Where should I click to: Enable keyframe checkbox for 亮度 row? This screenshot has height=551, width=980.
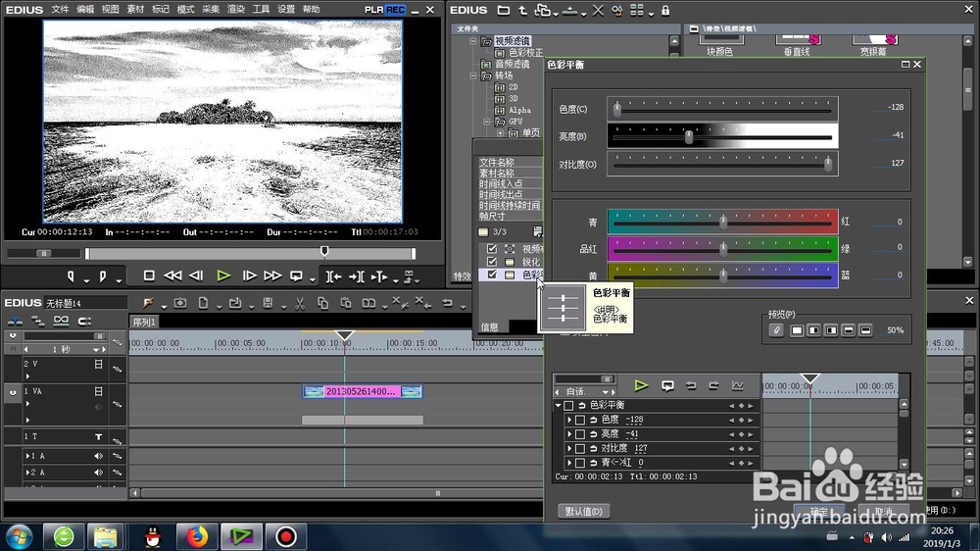(580, 434)
